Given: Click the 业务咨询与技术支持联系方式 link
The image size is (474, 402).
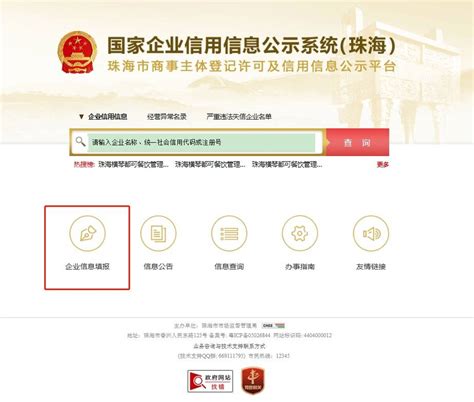Looking at the screenshot, I should click(230, 346).
